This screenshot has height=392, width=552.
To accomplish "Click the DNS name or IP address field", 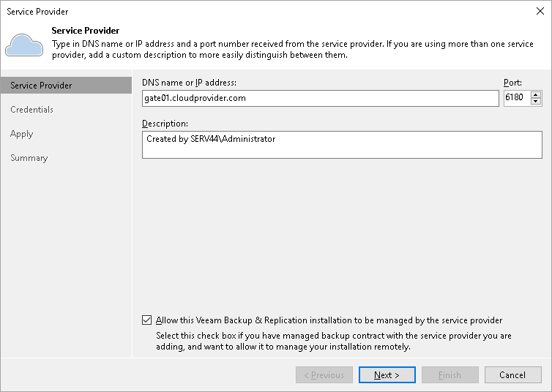I will coord(320,98).
